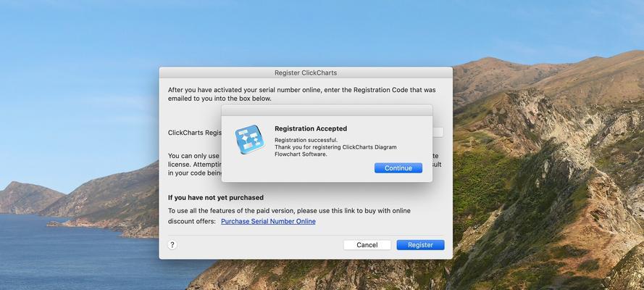This screenshot has width=644, height=290.
Task: Open the Purchase Serial Number Online link
Action: pos(268,221)
